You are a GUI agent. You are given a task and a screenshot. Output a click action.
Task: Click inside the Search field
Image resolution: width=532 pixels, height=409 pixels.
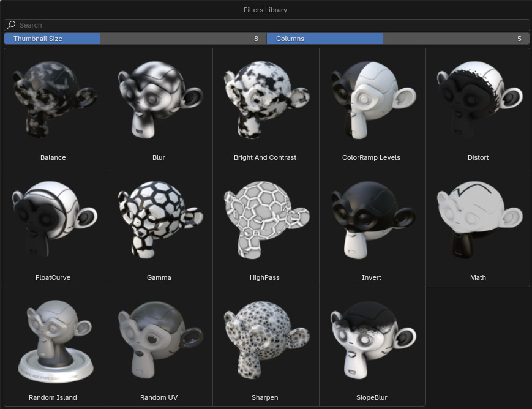coord(122,24)
